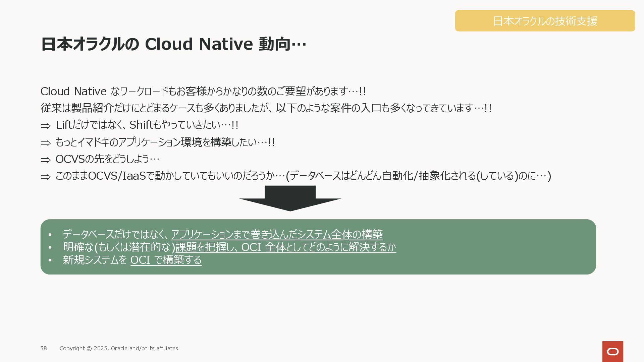
Task: Click the text 新規システムを
Action: click(x=95, y=260)
